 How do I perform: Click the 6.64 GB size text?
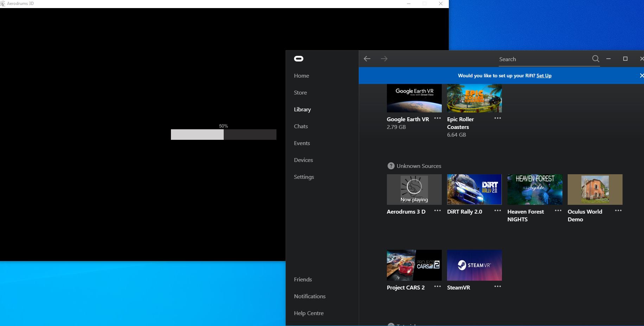pyautogui.click(x=457, y=135)
